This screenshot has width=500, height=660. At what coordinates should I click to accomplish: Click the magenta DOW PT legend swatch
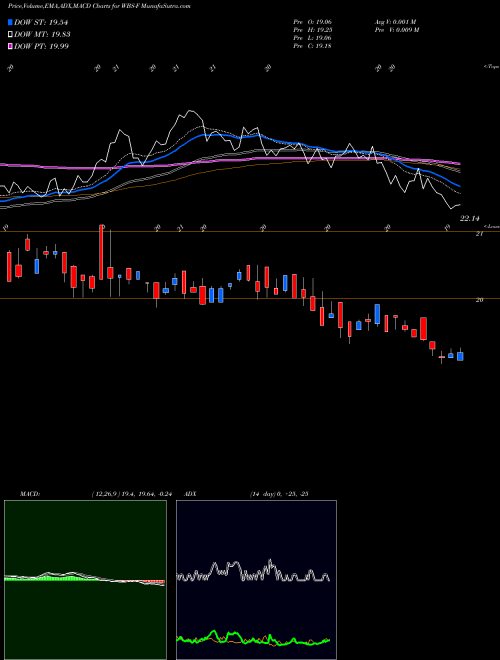coord(10,46)
